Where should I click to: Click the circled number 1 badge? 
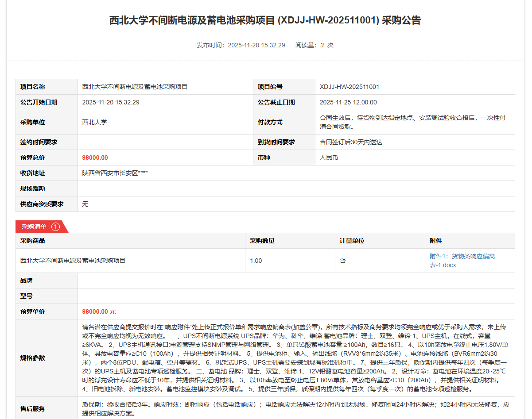pos(55,227)
